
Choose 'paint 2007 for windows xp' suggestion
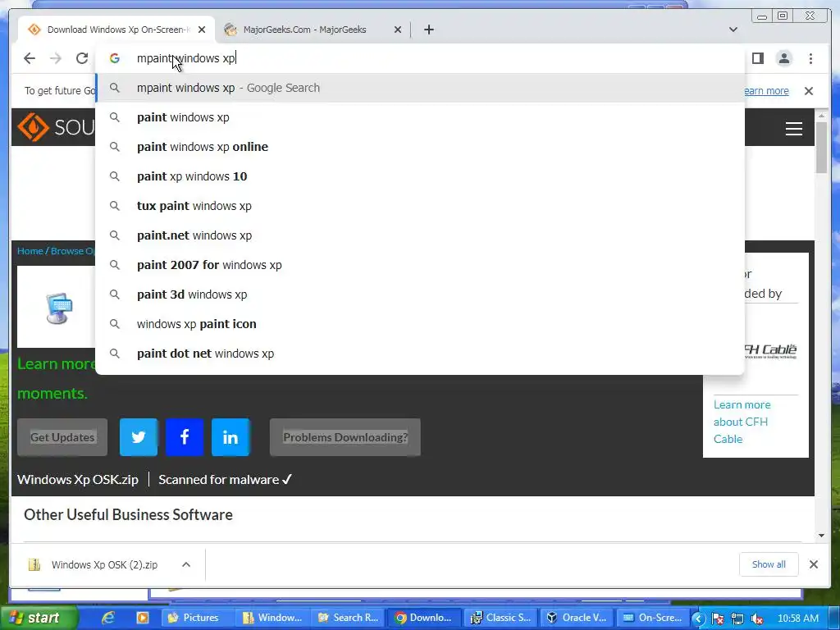click(420, 265)
